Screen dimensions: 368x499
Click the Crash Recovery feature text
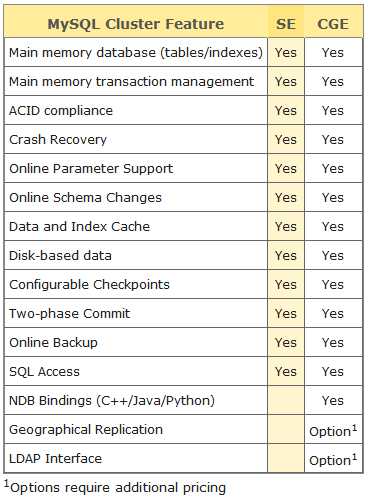pos(58,140)
